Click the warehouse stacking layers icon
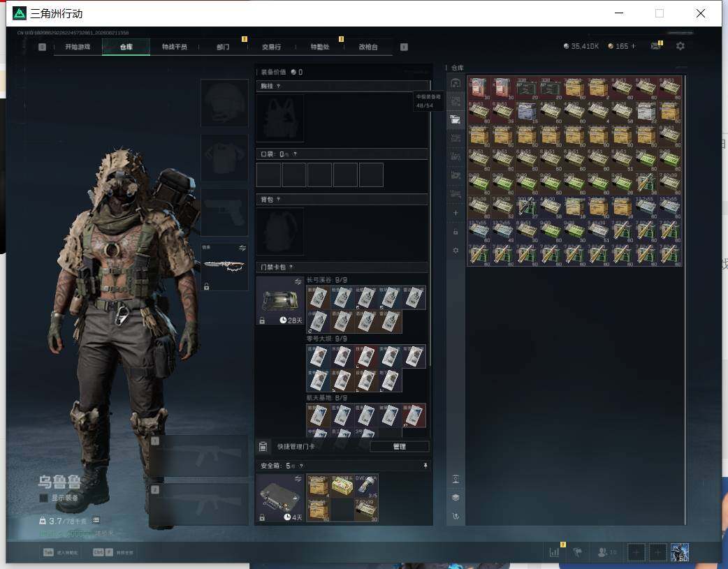This screenshot has width=728, height=569. [x=456, y=498]
